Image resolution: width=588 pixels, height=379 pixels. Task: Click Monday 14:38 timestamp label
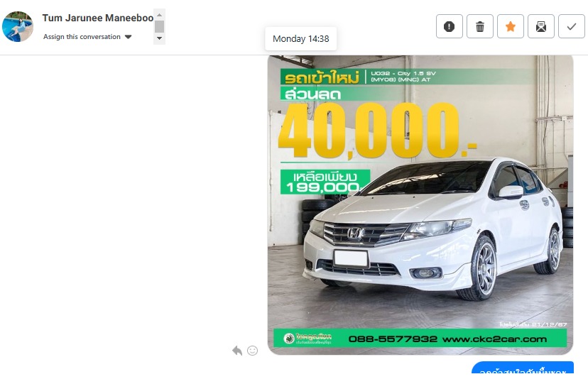(x=301, y=38)
